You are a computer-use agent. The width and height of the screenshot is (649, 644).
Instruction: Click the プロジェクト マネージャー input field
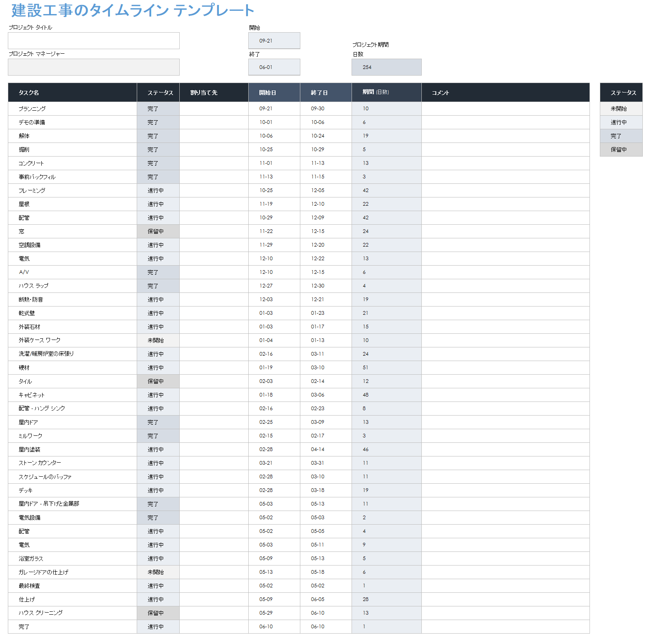(94, 67)
